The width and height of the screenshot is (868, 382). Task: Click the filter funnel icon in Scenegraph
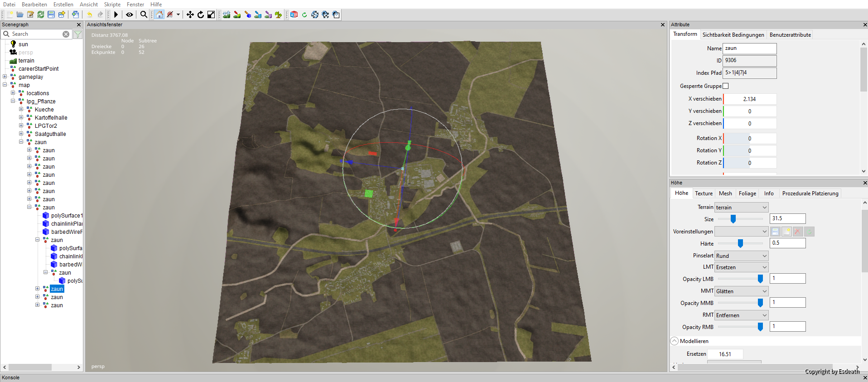click(78, 34)
